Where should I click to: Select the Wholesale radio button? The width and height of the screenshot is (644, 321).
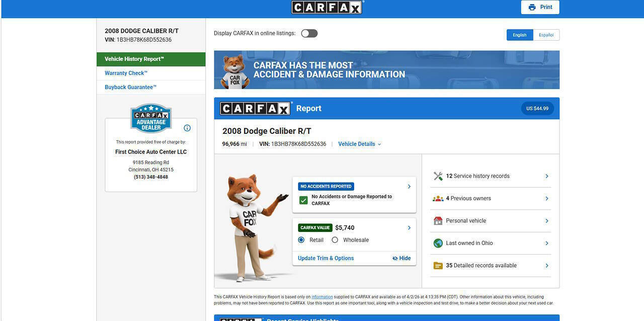click(335, 240)
